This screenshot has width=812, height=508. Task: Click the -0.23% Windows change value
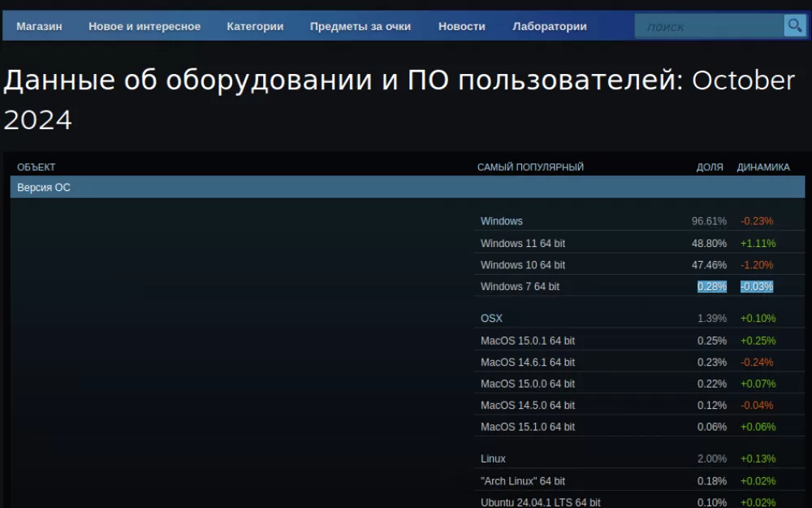tap(757, 221)
